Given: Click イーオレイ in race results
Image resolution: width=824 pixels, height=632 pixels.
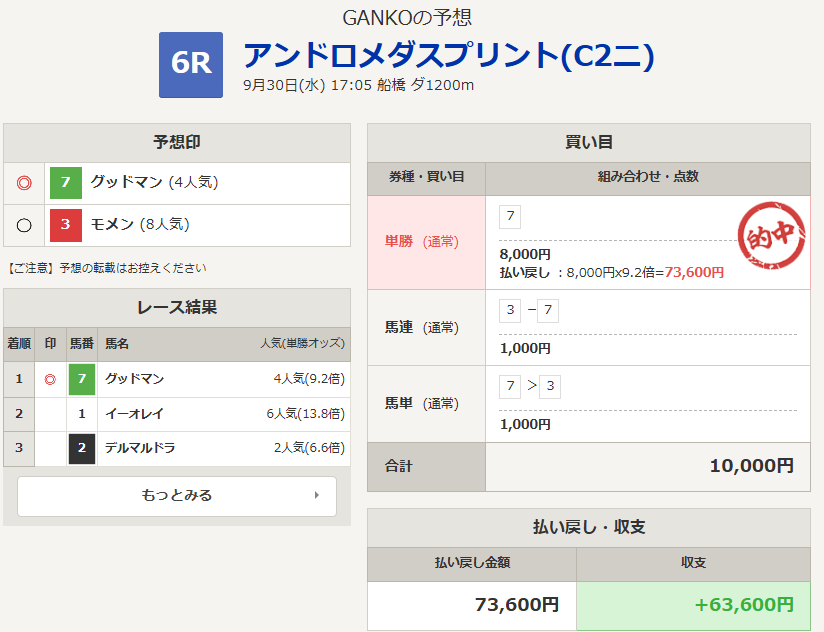Looking at the screenshot, I should 135,414.
